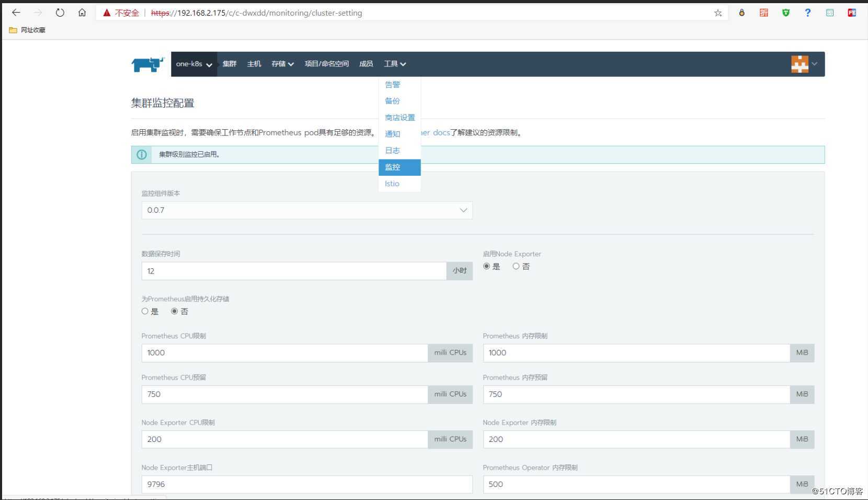Choose 通知 from the tools menu
The width and height of the screenshot is (868, 500).
[399, 134]
